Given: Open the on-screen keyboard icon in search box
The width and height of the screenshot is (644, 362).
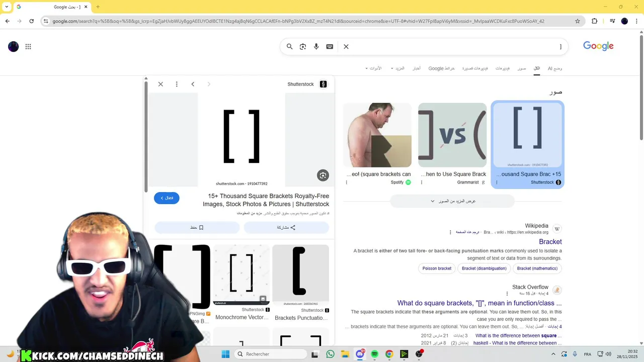Looking at the screenshot, I should [x=330, y=46].
